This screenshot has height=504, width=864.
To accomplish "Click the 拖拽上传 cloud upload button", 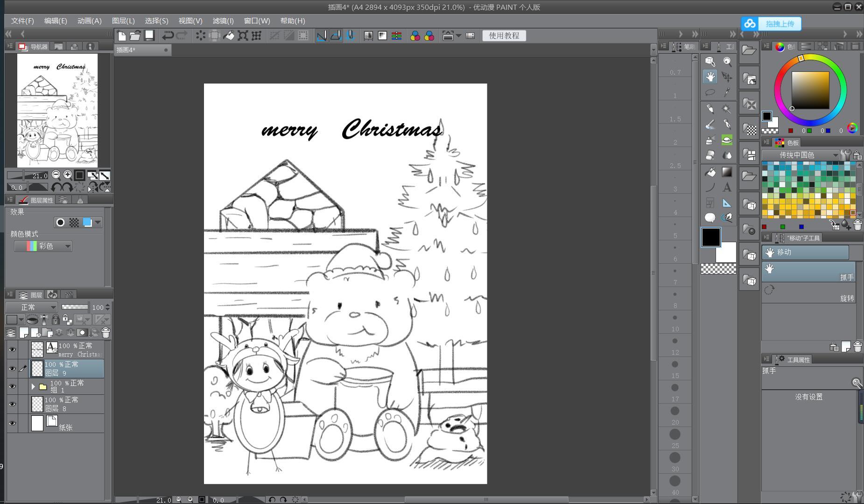I will (x=771, y=24).
